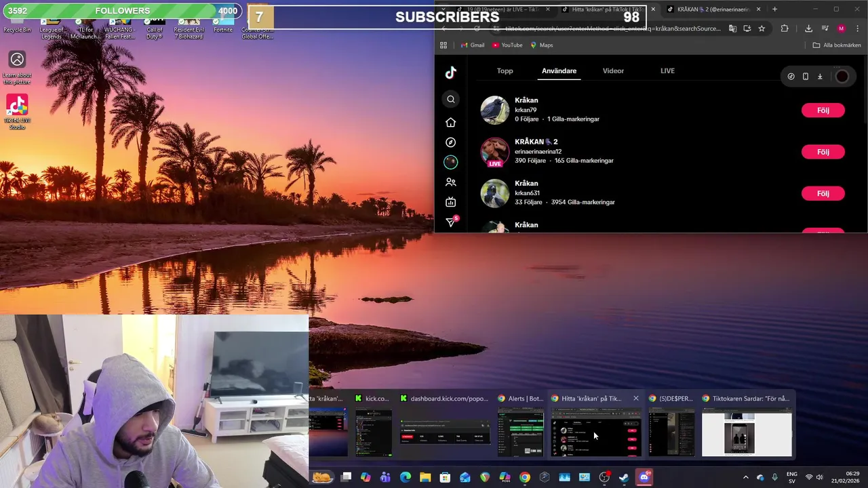Select League of Legends desktop shortcut
The image size is (868, 488).
click(x=51, y=27)
